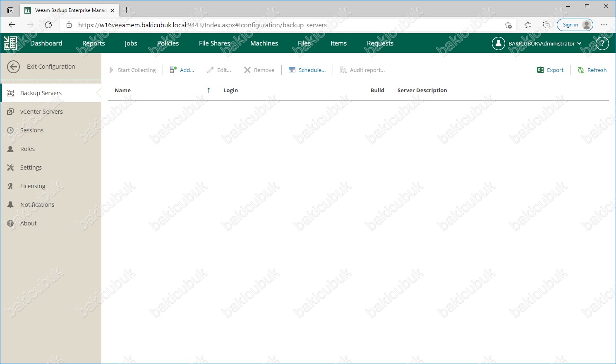
Task: Click the Help question mark icon
Action: tap(602, 43)
